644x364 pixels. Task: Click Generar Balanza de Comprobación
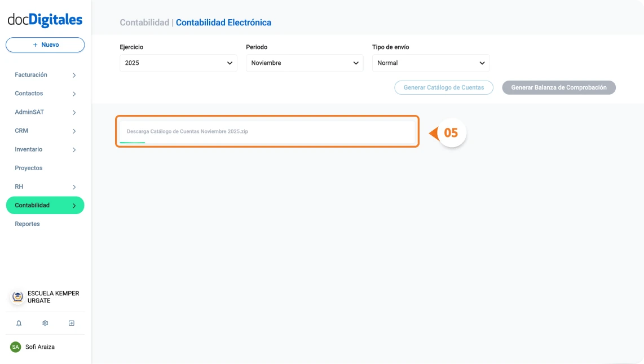coord(558,87)
